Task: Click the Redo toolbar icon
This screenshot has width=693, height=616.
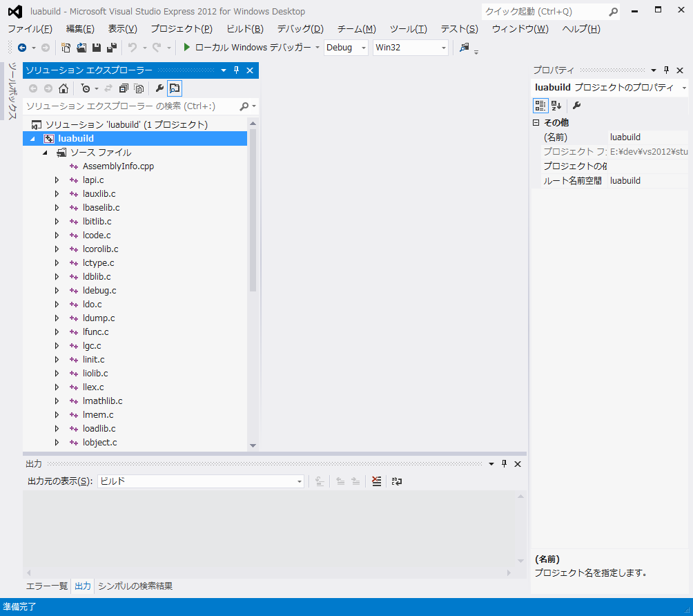Action: click(x=157, y=48)
